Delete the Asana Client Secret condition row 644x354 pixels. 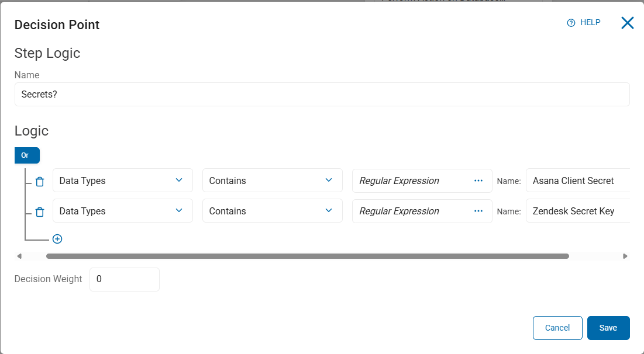click(x=40, y=181)
